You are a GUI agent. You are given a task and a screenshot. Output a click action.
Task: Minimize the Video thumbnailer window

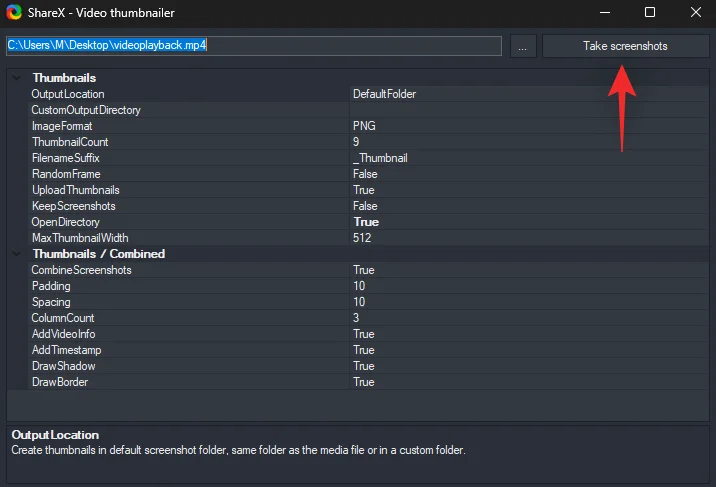click(x=604, y=13)
